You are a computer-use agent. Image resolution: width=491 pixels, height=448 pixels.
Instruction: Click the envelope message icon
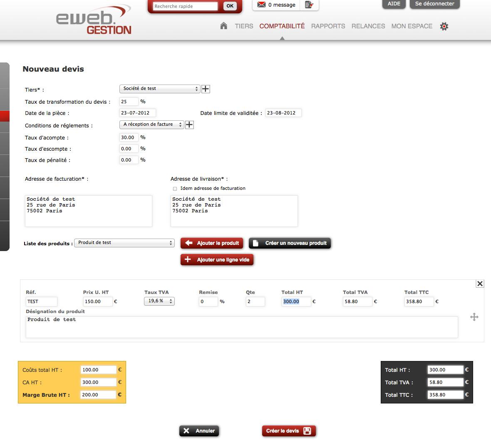click(261, 5)
